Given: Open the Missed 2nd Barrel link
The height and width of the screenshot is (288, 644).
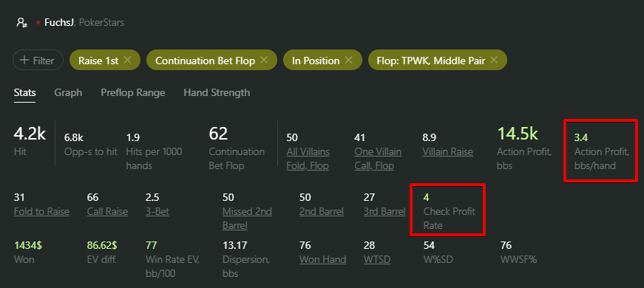Looking at the screenshot, I should 247,219.
